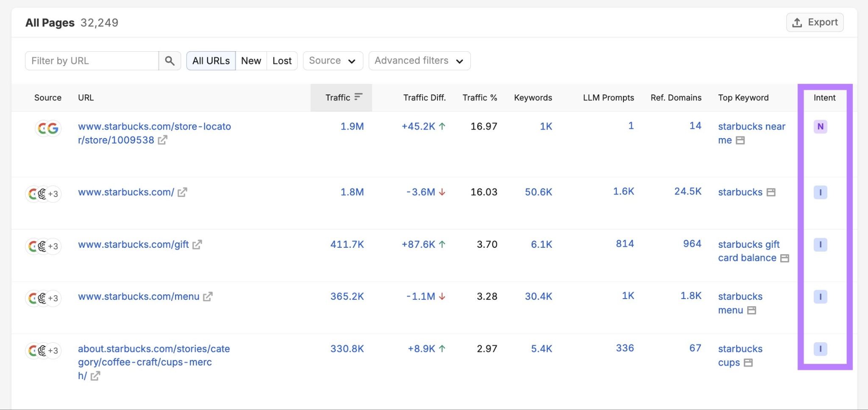Open external link icon for www.starbucks.com/
The image size is (868, 410).
coord(182,192)
